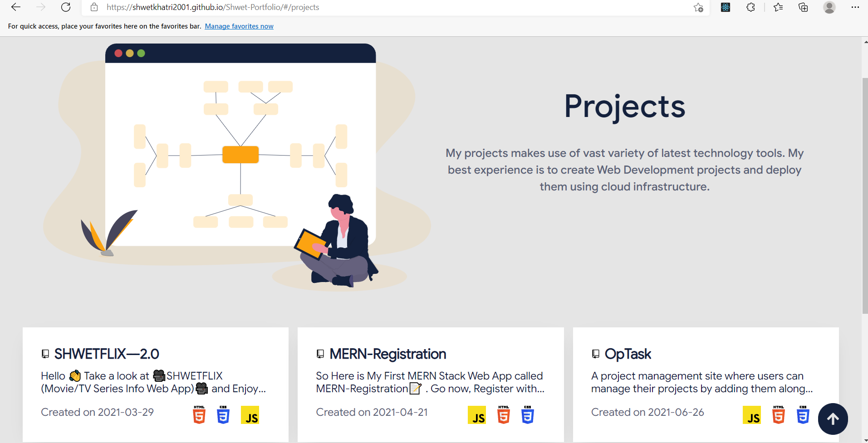
Task: Click the CSS3 icon on the SHWETFLIX card
Action: pyautogui.click(x=223, y=415)
